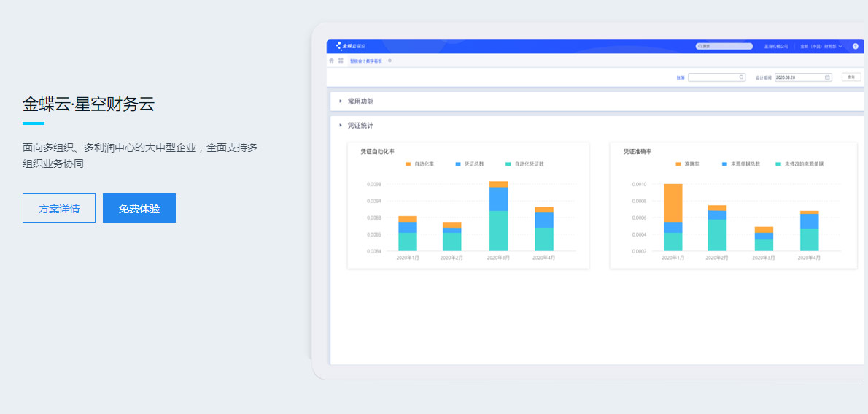The image size is (868, 414).
Task: Click the header search box
Action: click(724, 47)
